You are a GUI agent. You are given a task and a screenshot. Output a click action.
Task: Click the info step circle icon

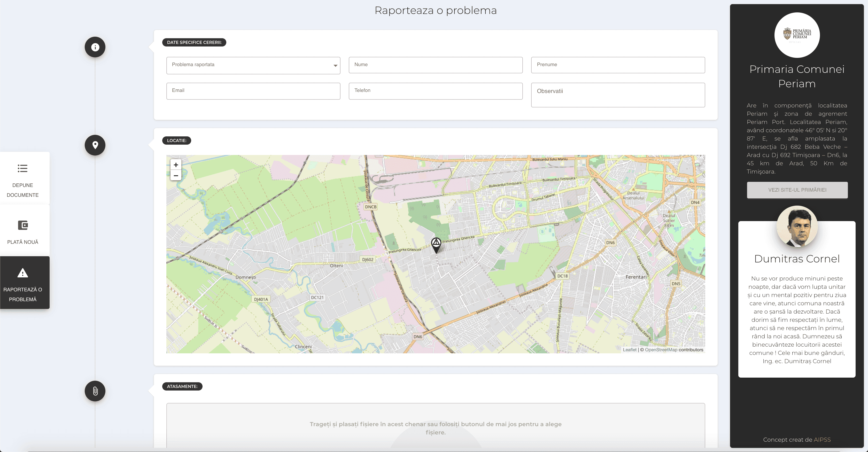point(95,47)
